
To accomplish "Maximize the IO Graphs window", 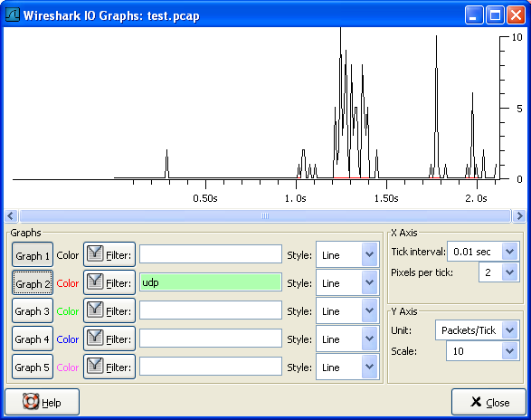I will pyautogui.click(x=495, y=15).
